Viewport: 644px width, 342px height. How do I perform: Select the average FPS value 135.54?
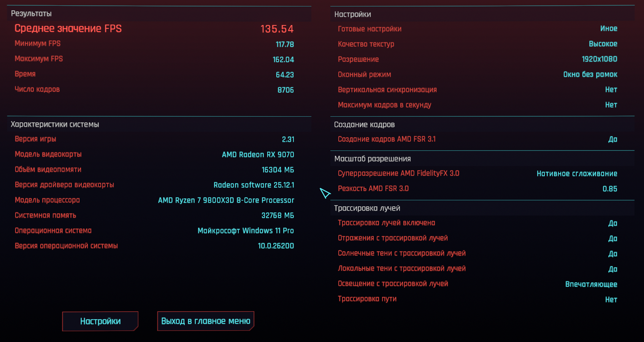[x=277, y=29]
